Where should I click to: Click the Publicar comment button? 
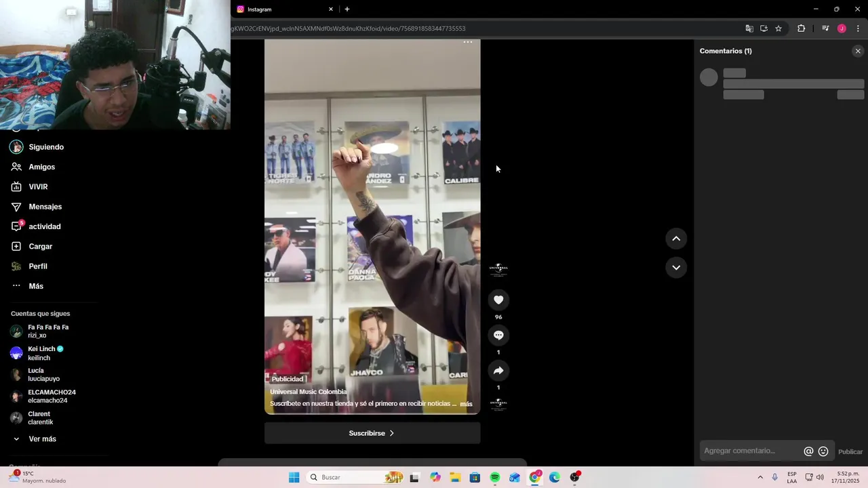[x=850, y=451]
